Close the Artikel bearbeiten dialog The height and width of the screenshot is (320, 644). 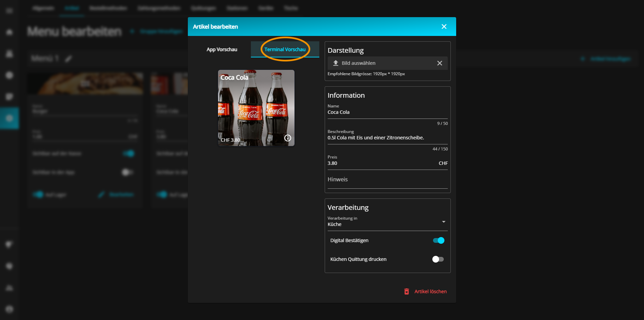coord(444,27)
